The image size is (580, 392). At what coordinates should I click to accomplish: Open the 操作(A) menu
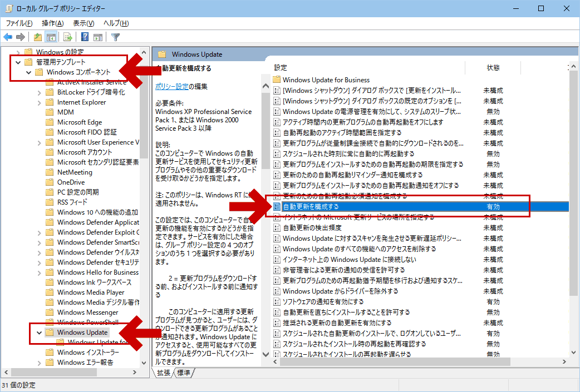(x=52, y=23)
